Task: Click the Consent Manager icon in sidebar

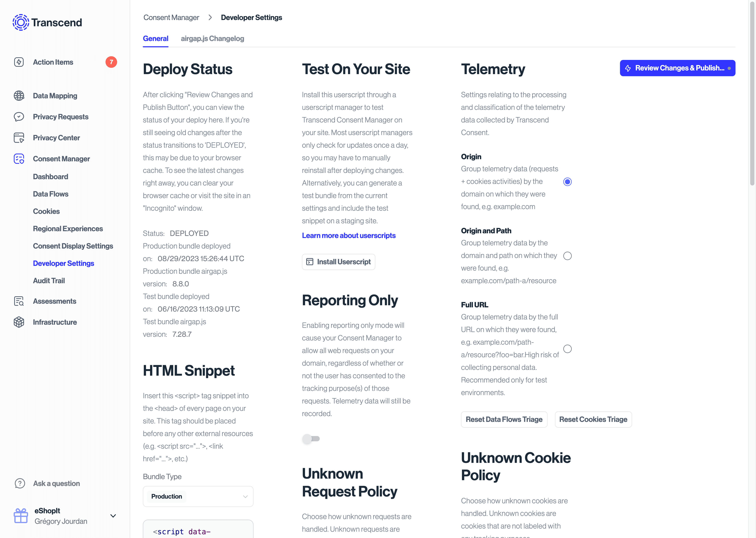Action: pyautogui.click(x=19, y=158)
